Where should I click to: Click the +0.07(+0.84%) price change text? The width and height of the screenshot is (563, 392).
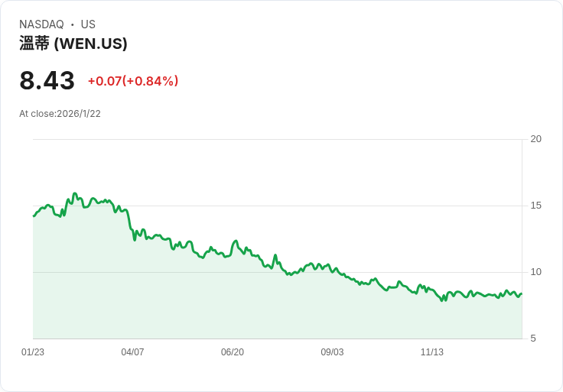point(133,81)
